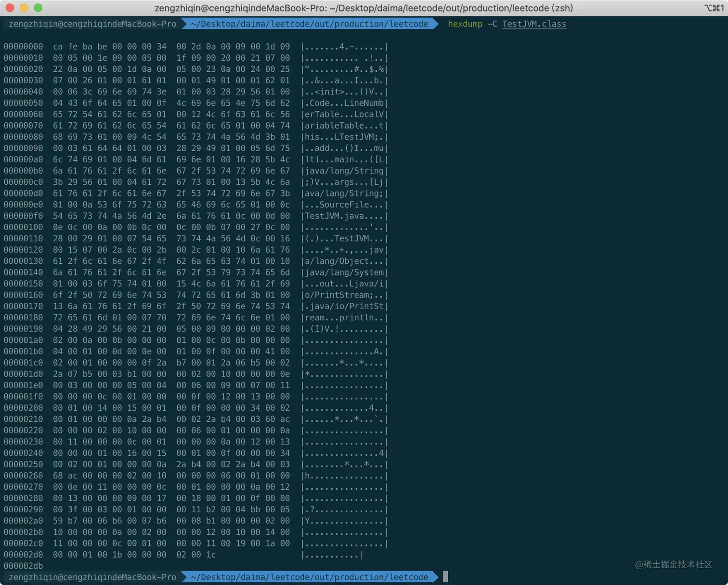Click the ASCII text '|..&...a...I...b.|'
Image resolution: width=728 pixels, height=585 pixels.
click(x=344, y=80)
